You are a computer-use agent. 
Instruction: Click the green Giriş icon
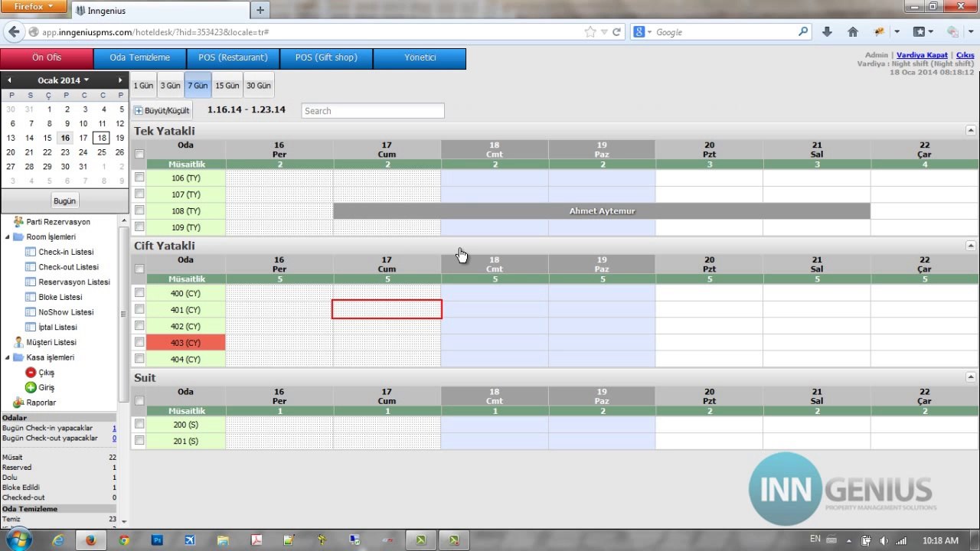(x=31, y=388)
